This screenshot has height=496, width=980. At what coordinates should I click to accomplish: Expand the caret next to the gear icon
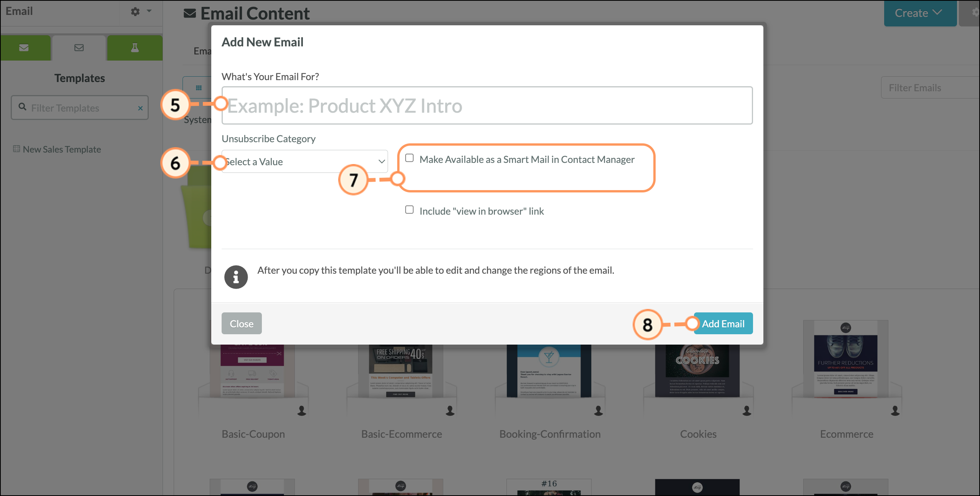tap(149, 11)
